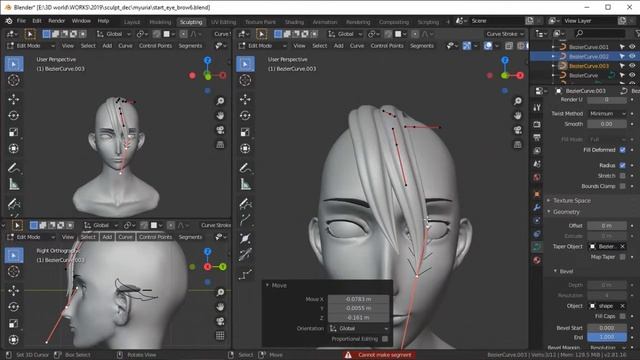Screen dimensions: 640x360
Task: Click the Blender logo menu icon
Action: pyautogui.click(x=9, y=21)
